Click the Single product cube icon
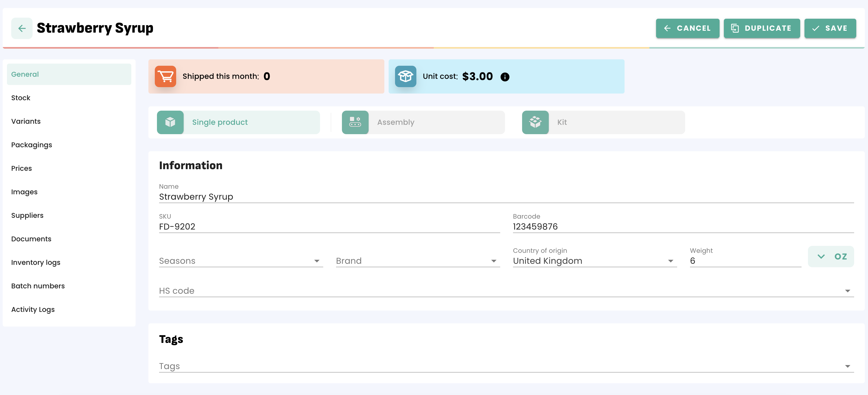Screen dimensions: 868x395 pos(170,122)
